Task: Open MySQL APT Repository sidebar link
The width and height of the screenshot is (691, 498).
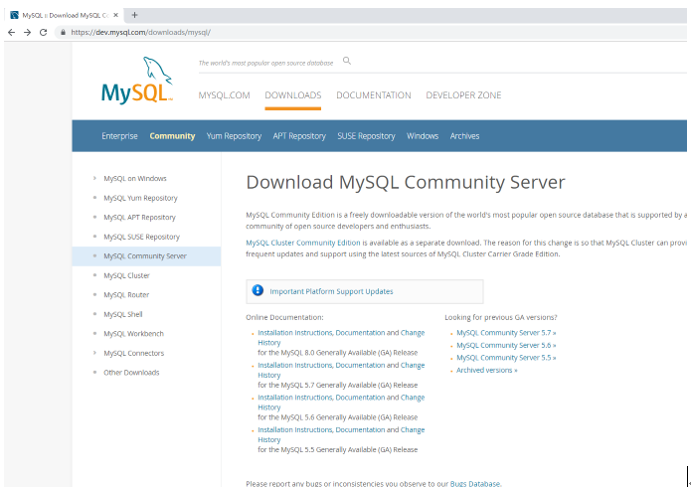Action: pos(139,217)
